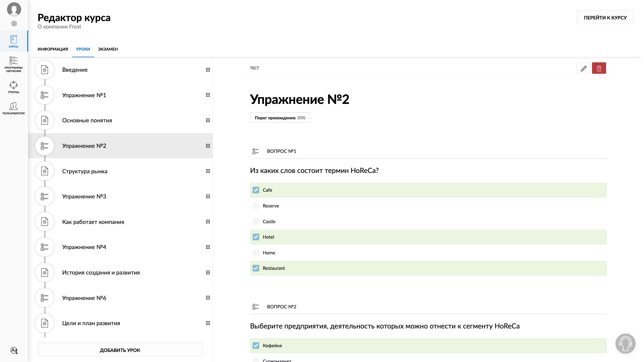Click the Перейти к курсу button
644x362 pixels.
pyautogui.click(x=605, y=17)
